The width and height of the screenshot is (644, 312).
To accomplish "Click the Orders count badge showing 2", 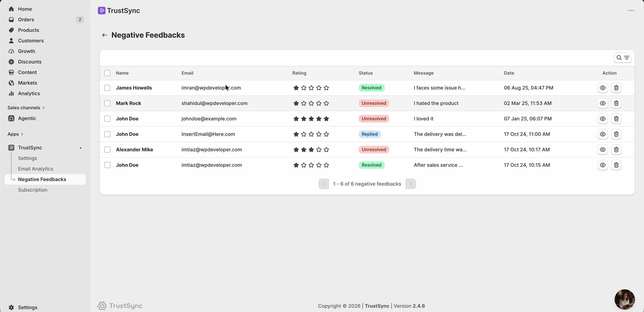I will pyautogui.click(x=80, y=20).
